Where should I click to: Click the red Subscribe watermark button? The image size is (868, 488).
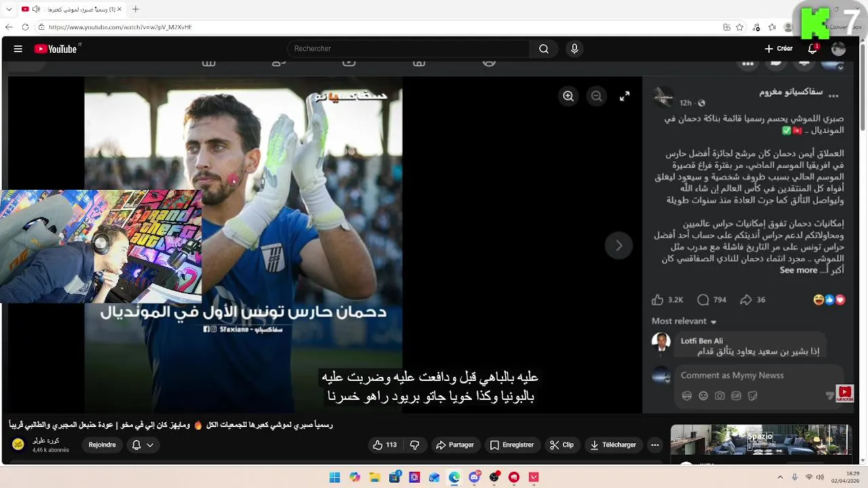(844, 393)
